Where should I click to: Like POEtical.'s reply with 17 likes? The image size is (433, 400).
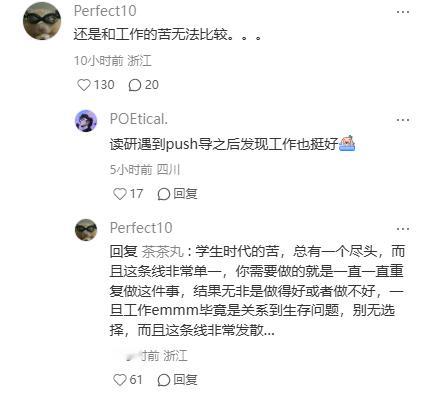click(120, 194)
